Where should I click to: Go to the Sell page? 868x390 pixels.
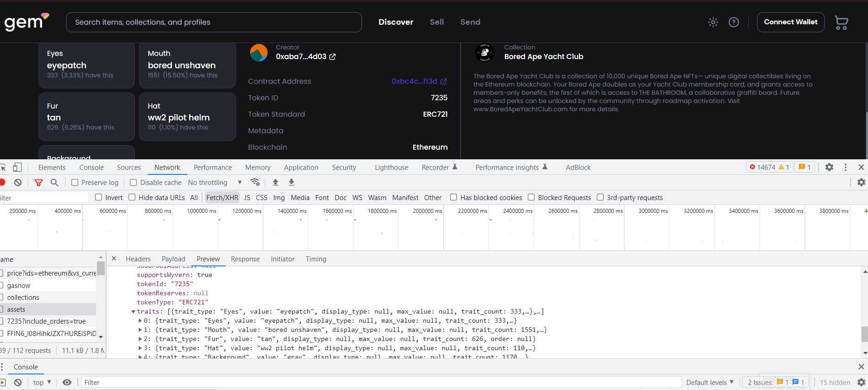tap(437, 22)
